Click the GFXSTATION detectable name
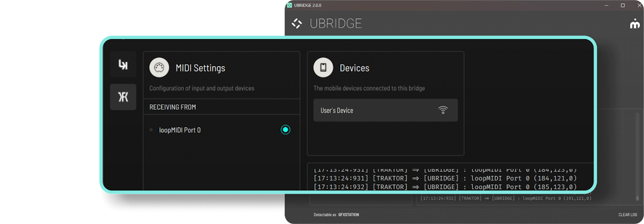 point(349,215)
